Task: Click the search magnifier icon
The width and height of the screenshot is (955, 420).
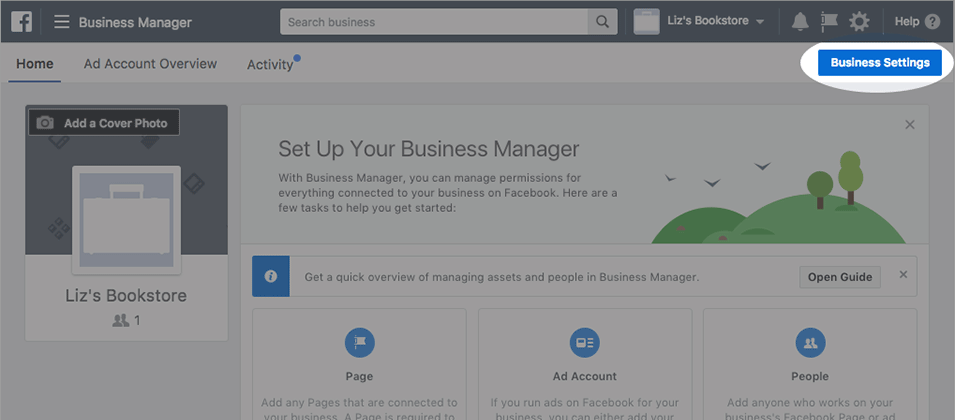Action: click(x=602, y=22)
